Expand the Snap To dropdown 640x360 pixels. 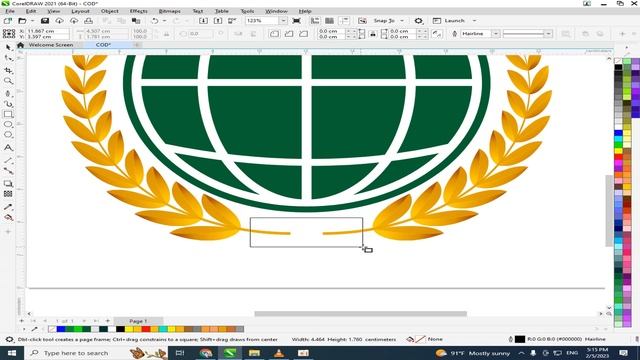point(402,21)
